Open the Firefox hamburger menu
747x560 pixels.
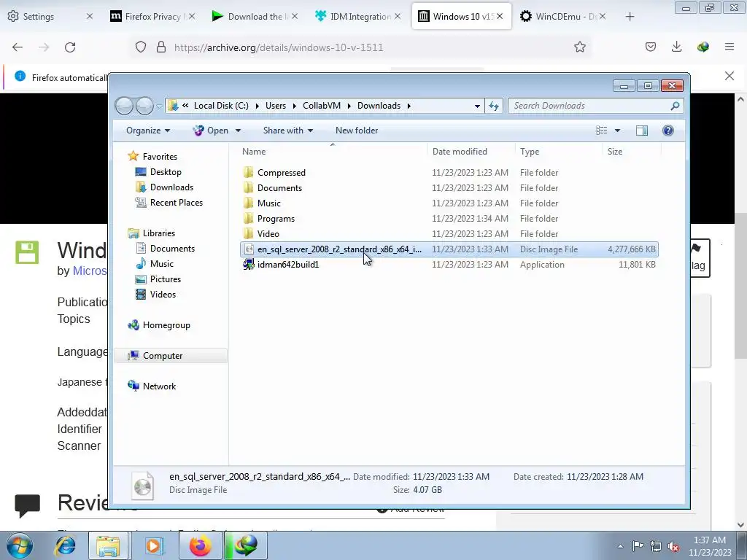tap(729, 47)
